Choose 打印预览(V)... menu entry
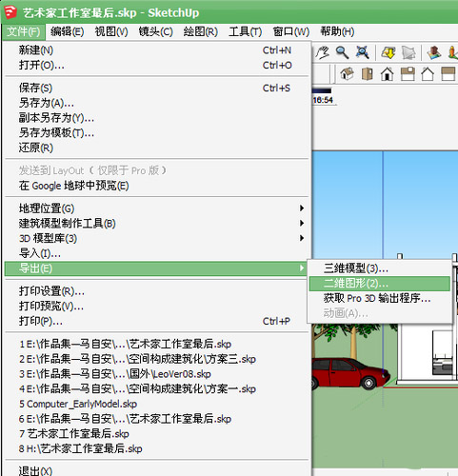The height and width of the screenshot is (476, 458). click(x=157, y=306)
